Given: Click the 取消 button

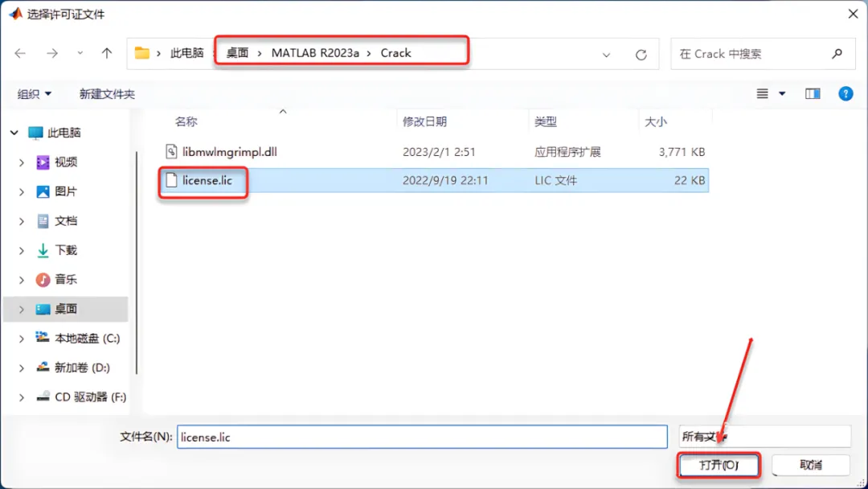Looking at the screenshot, I should click(x=811, y=465).
